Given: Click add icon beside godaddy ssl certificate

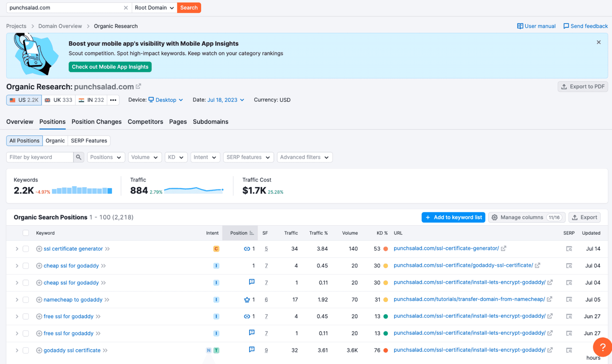Looking at the screenshot, I should pyautogui.click(x=39, y=350).
